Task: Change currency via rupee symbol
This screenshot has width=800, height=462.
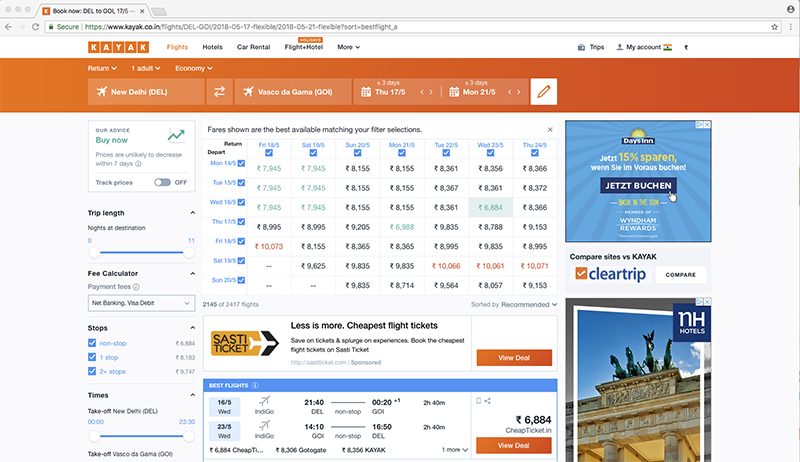Action: [686, 47]
